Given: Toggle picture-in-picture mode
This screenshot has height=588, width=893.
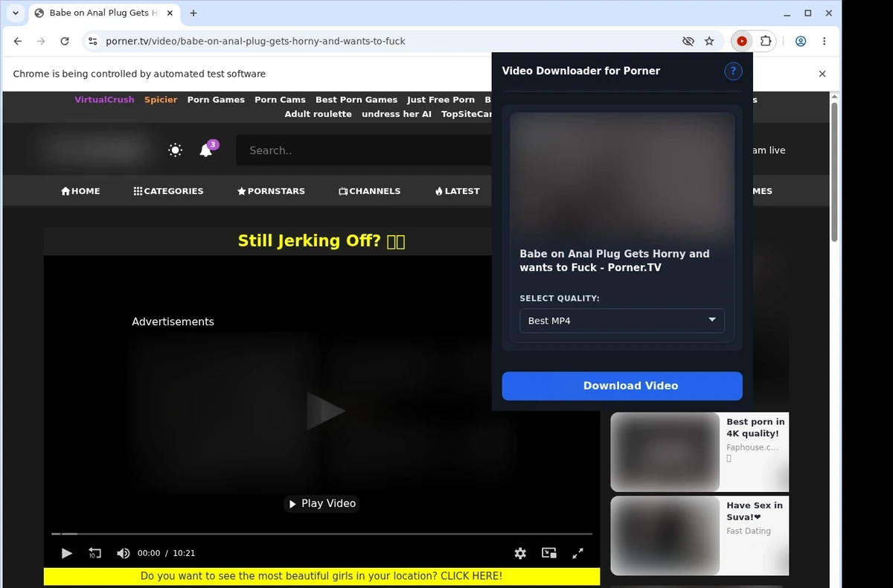Looking at the screenshot, I should (549, 553).
